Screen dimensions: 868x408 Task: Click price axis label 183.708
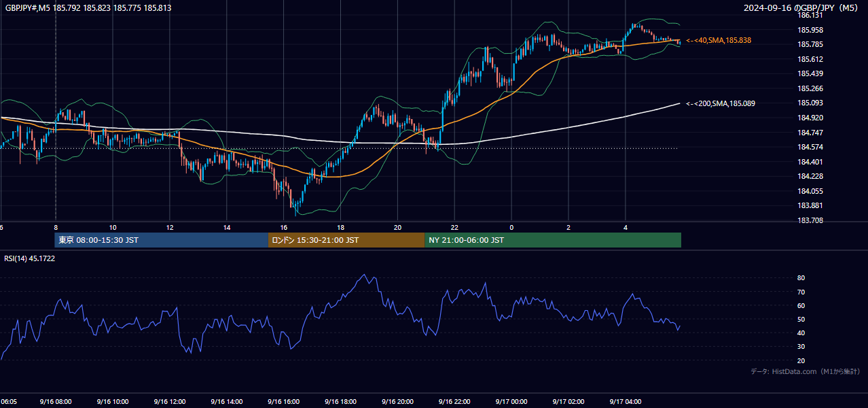click(810, 220)
